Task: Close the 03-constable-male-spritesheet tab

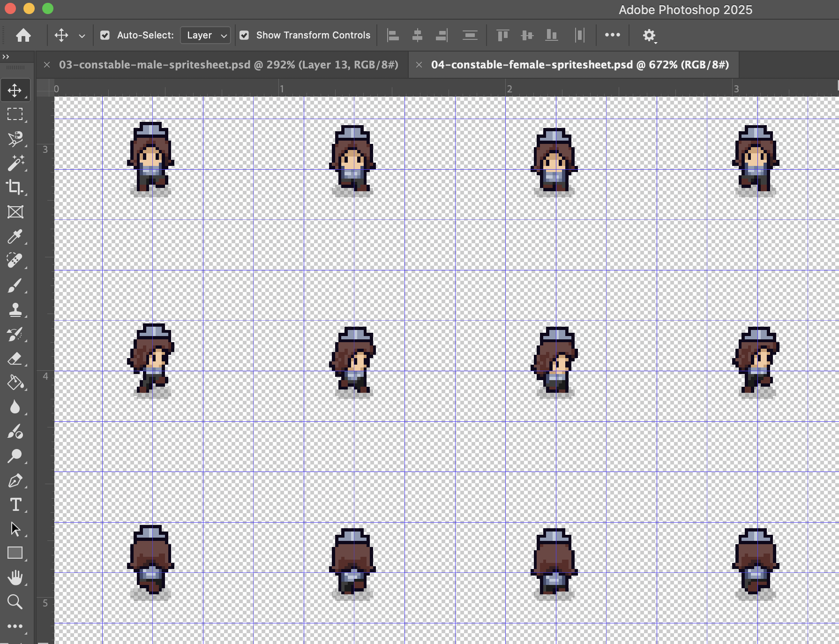Action: click(x=47, y=65)
